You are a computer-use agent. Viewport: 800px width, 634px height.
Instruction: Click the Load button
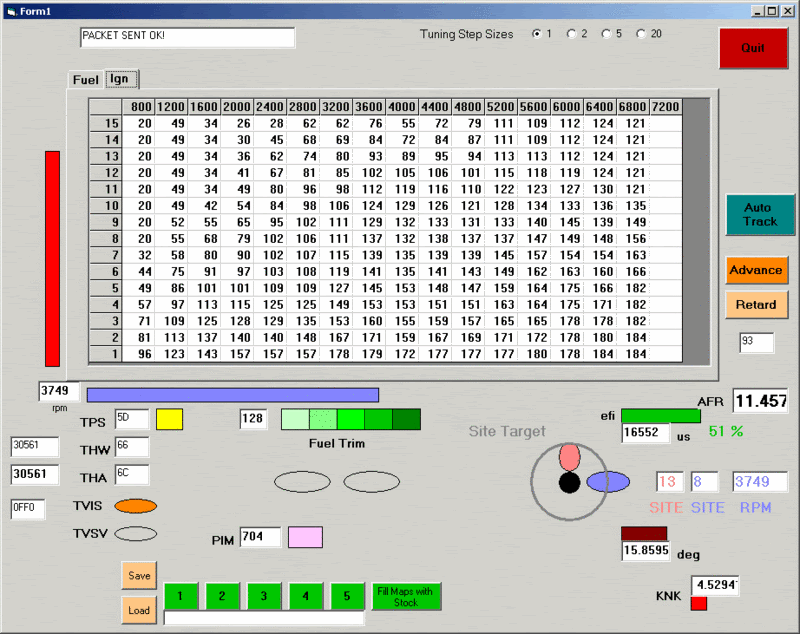(139, 610)
